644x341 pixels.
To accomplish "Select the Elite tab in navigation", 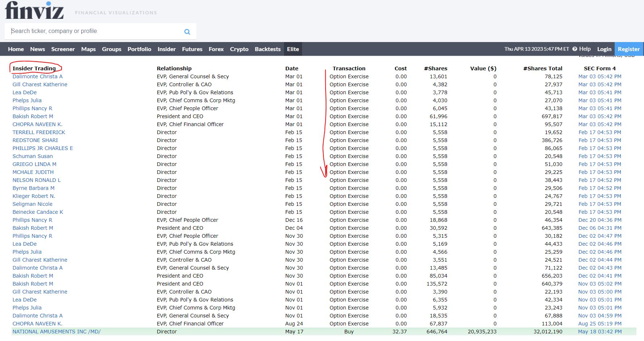I will coord(293,49).
